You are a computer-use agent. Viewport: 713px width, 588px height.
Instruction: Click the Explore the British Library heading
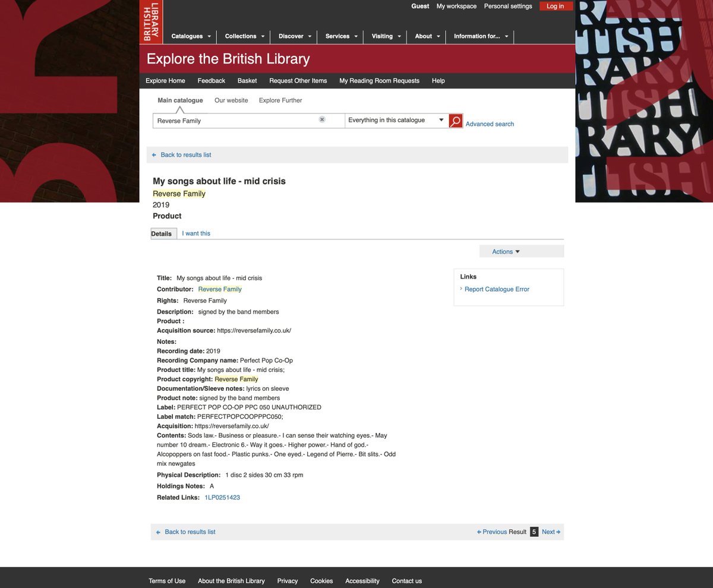(228, 59)
